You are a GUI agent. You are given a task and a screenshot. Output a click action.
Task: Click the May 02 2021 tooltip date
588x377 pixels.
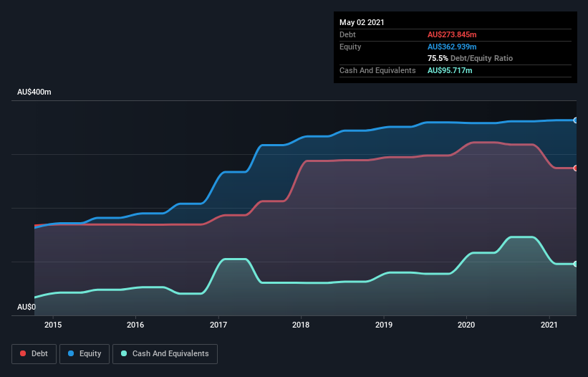click(362, 22)
